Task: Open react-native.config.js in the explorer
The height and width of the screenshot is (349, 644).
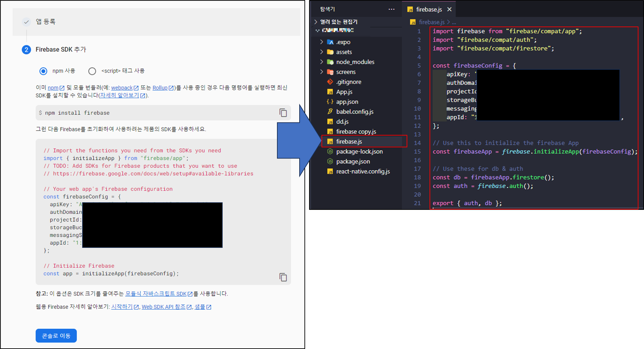Action: click(x=363, y=171)
